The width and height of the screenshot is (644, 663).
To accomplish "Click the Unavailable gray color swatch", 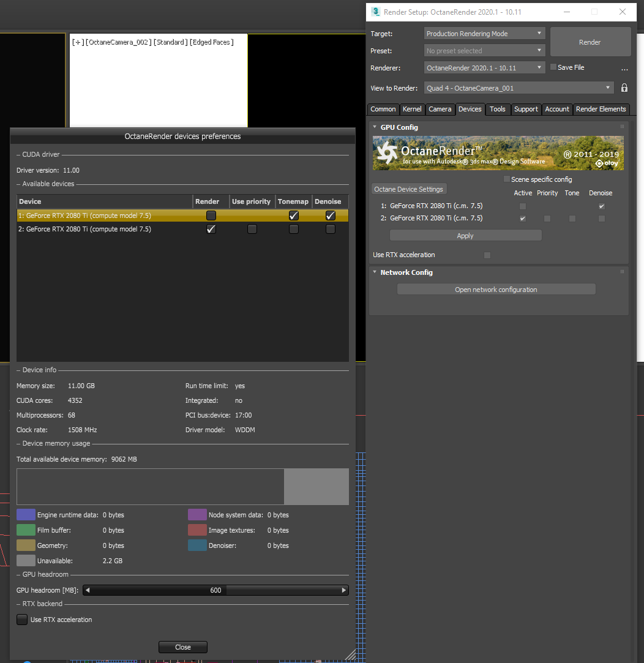I will pos(26,560).
